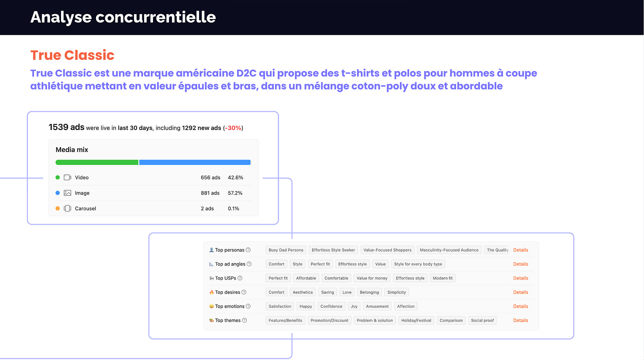Click the Problem & solution theme tag

(375, 321)
